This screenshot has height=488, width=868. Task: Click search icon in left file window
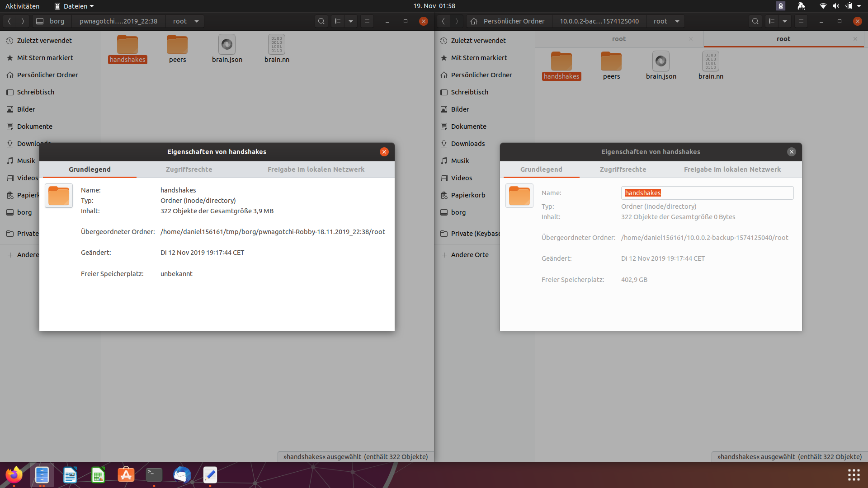(x=321, y=21)
